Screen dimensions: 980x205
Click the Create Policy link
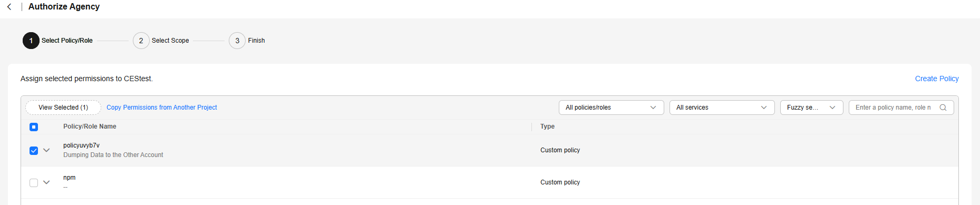click(x=937, y=79)
